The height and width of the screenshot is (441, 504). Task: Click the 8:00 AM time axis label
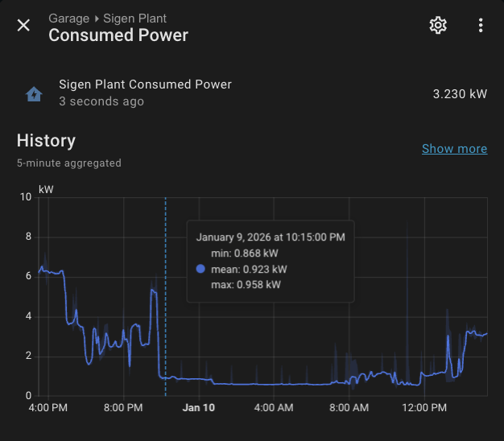point(349,408)
